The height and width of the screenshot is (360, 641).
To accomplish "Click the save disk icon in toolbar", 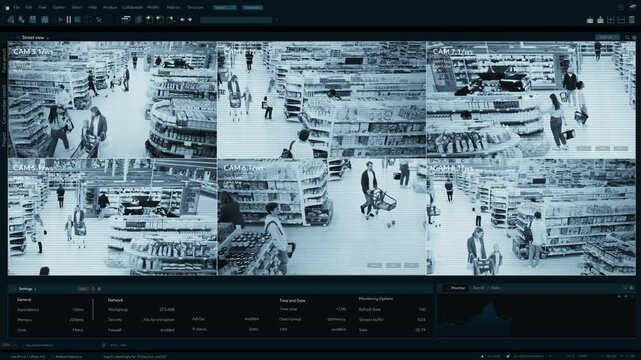I will 33,19.
